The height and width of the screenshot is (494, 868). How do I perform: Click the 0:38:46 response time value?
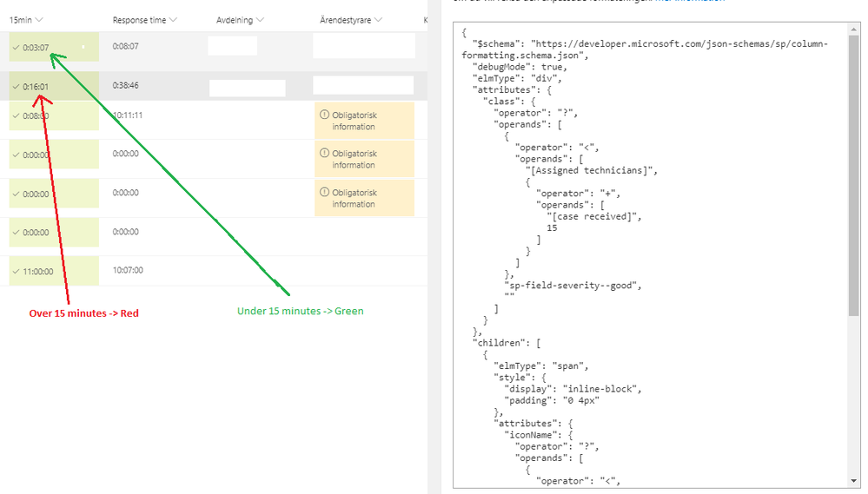point(126,86)
